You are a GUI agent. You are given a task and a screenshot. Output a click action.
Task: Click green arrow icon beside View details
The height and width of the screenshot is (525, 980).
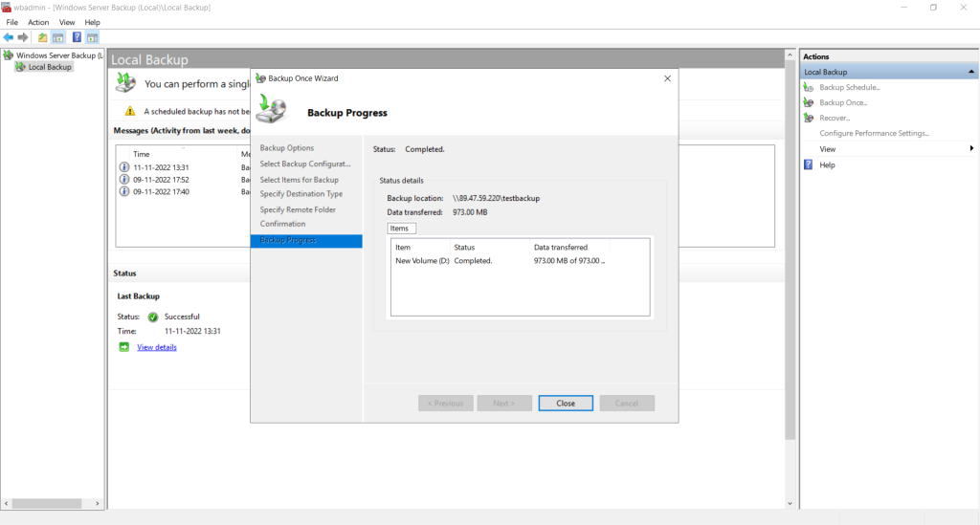click(x=123, y=347)
